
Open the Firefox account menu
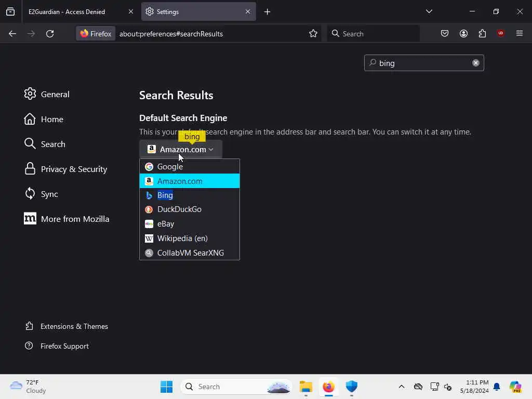(x=463, y=34)
